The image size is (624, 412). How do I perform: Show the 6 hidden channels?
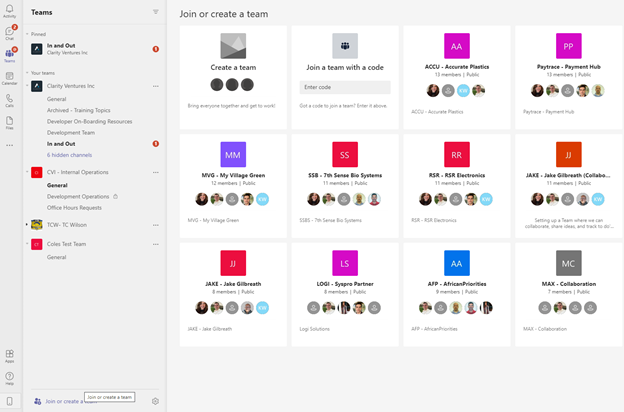69,155
